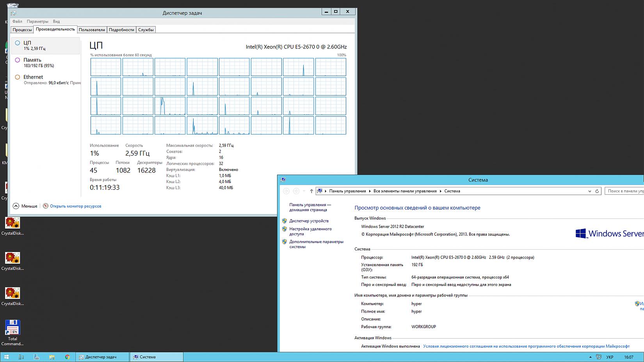Click the УКР language indicator
The height and width of the screenshot is (362, 644).
(610, 357)
